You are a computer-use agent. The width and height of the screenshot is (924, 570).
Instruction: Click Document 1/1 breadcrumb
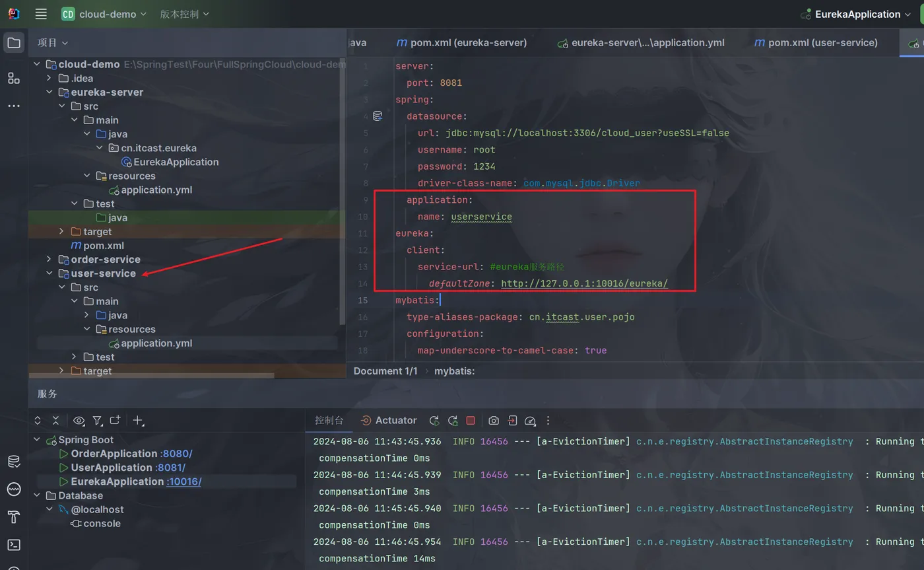[385, 371]
